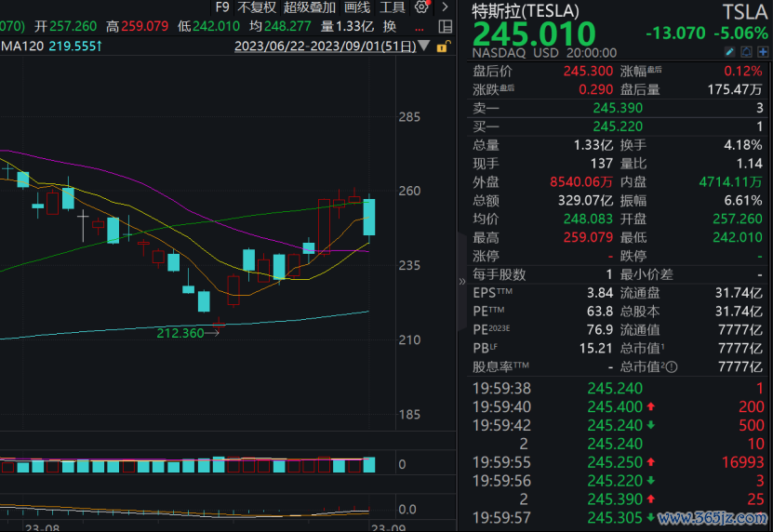The width and height of the screenshot is (773, 532).
Task: Click the 245.010 last price
Action: point(534,33)
